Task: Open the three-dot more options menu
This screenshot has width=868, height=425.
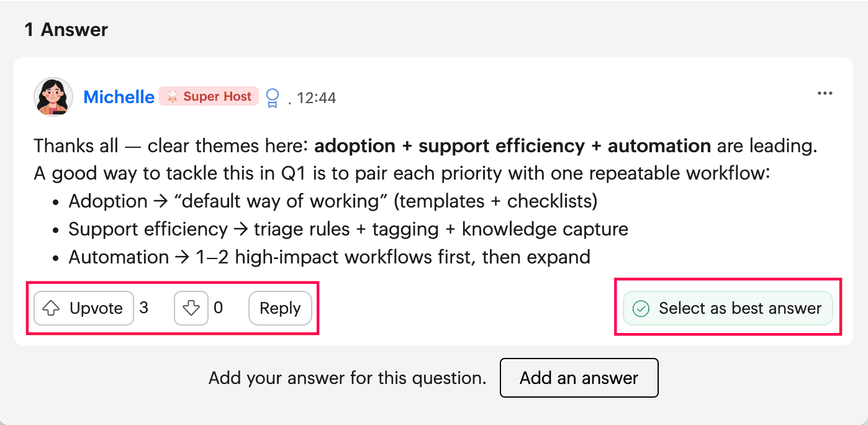Action: (825, 94)
